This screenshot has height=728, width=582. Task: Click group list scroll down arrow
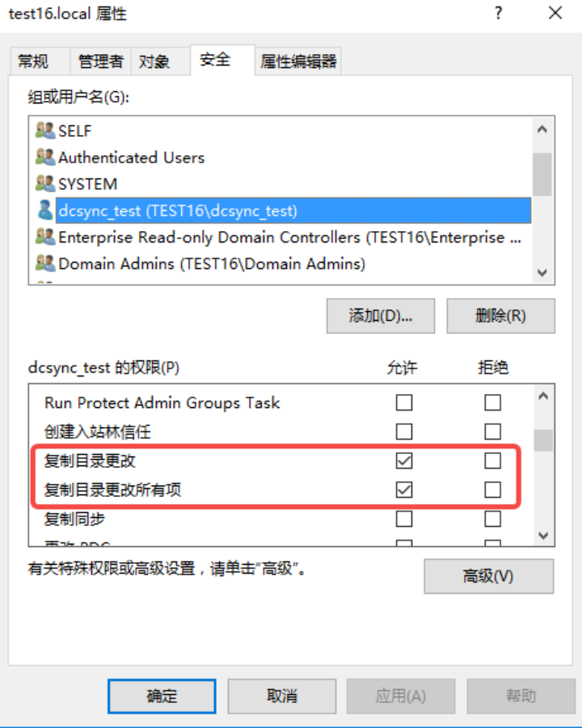point(542,272)
